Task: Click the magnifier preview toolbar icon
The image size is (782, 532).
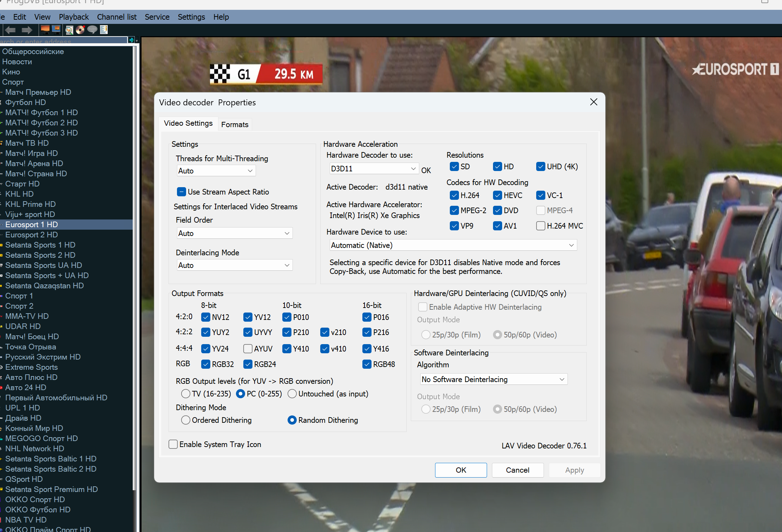Action: pyautogui.click(x=69, y=30)
